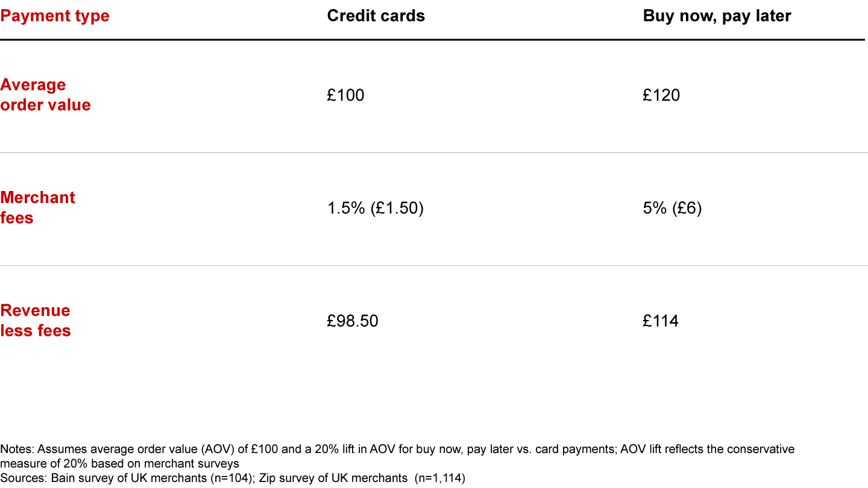868x488 pixels.
Task: Click the £120 buy now, pay later value
Action: (661, 95)
